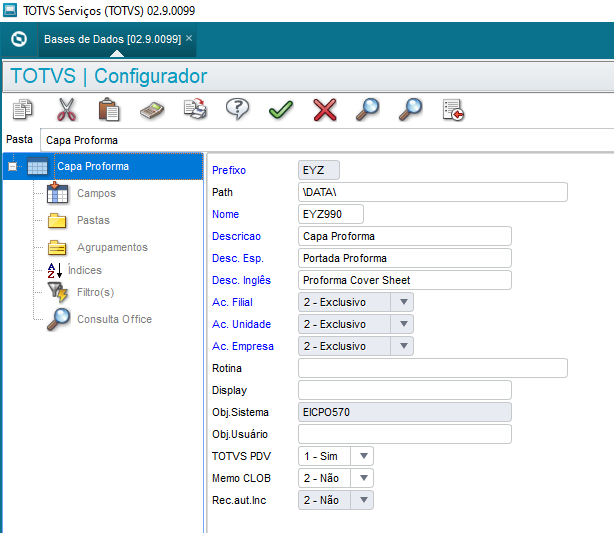Click the Copy icon in toolbar
Image resolution: width=614 pixels, height=533 pixels.
(x=23, y=109)
